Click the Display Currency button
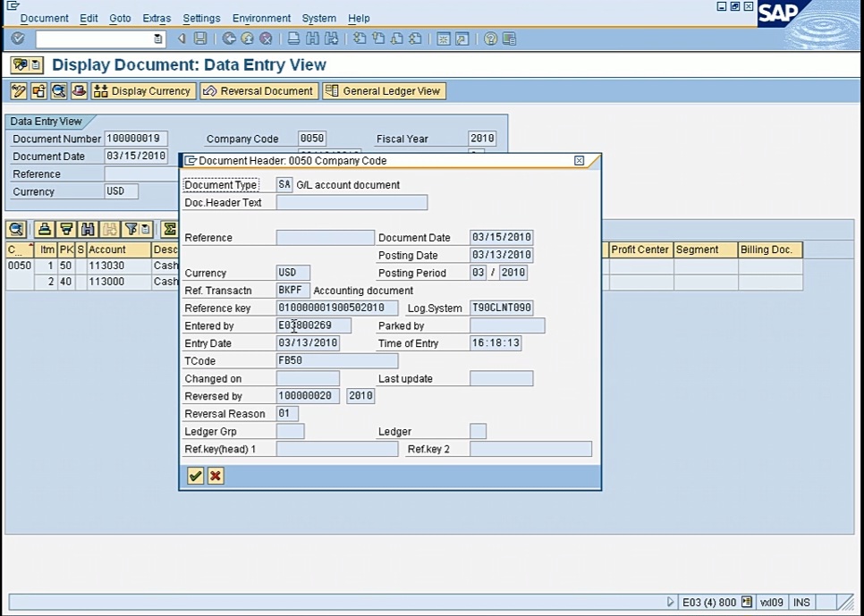 (143, 91)
